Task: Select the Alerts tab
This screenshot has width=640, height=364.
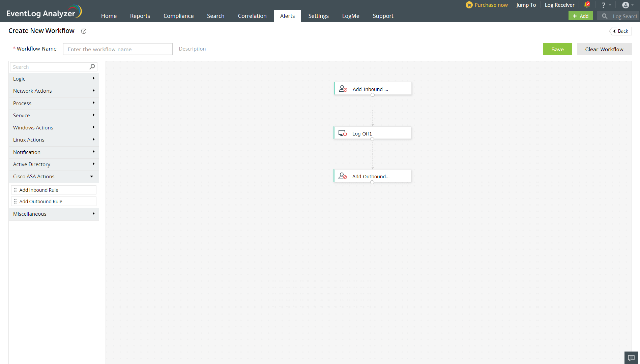Action: point(287,16)
